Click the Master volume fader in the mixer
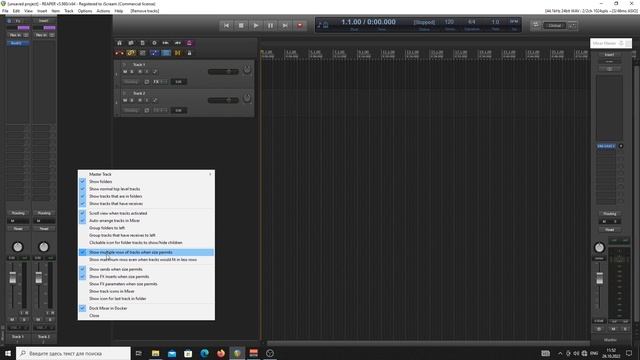The height and width of the screenshot is (360, 640). (599, 278)
